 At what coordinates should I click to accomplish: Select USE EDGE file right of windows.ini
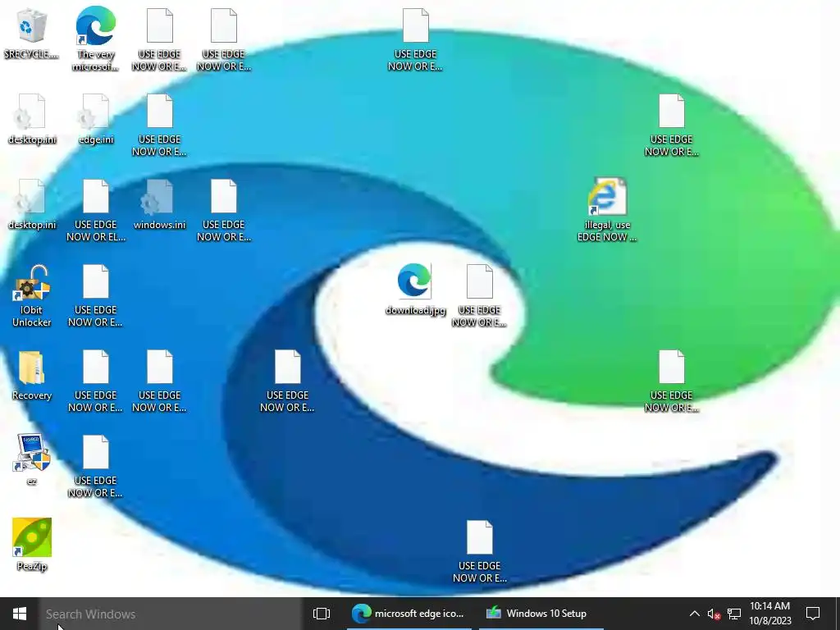click(x=224, y=210)
